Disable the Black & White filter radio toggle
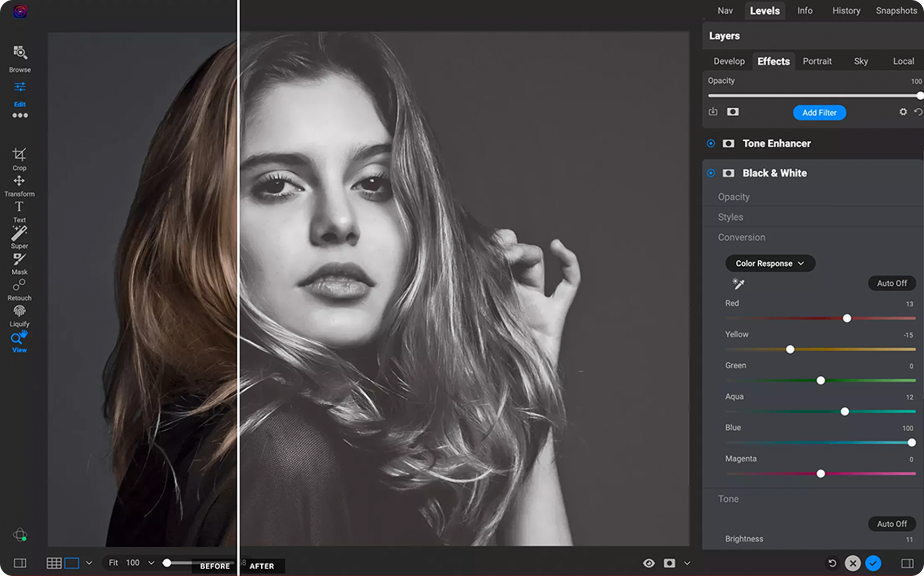The width and height of the screenshot is (924, 576). [x=711, y=173]
